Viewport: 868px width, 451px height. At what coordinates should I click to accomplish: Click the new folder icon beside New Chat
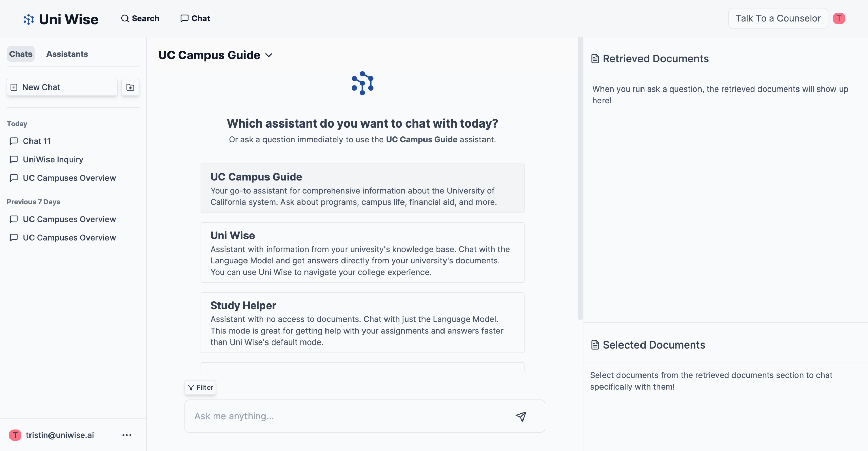pos(130,87)
